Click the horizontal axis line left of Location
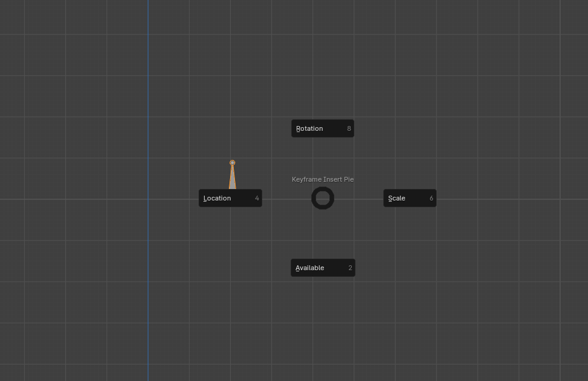Viewport: 588px width, 381px height. point(91,199)
